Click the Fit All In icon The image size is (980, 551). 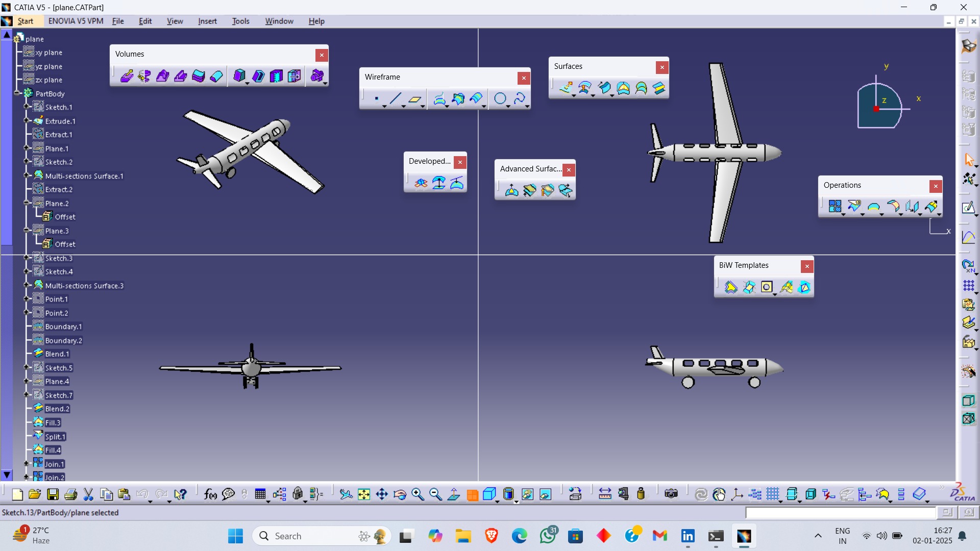click(364, 494)
